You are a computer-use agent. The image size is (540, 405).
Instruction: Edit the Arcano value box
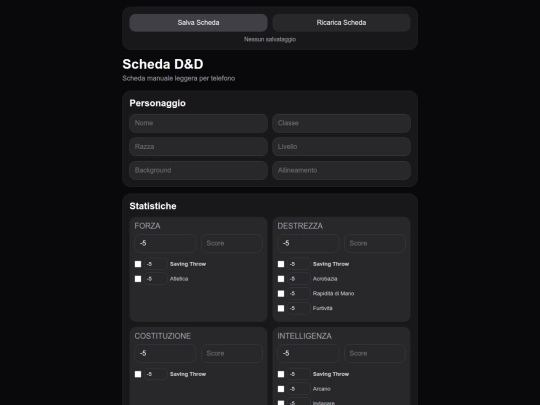click(299, 389)
